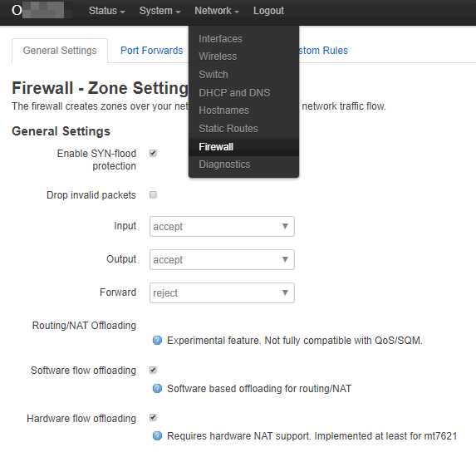Open the Output policy dropdown

click(222, 259)
